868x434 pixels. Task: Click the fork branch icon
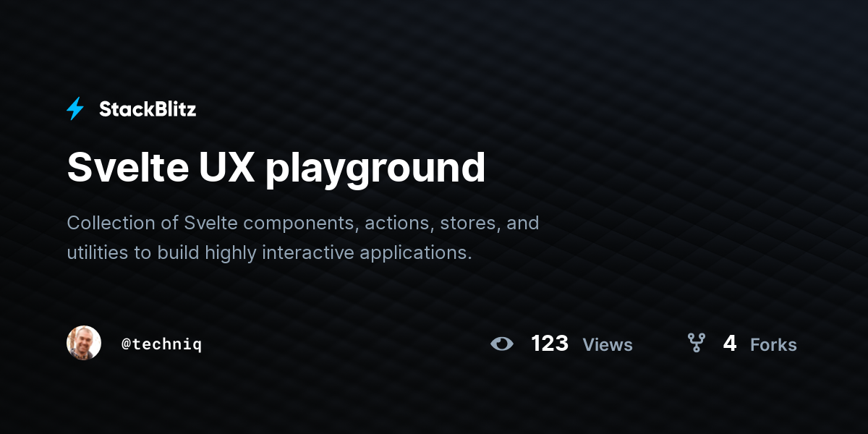pos(696,343)
